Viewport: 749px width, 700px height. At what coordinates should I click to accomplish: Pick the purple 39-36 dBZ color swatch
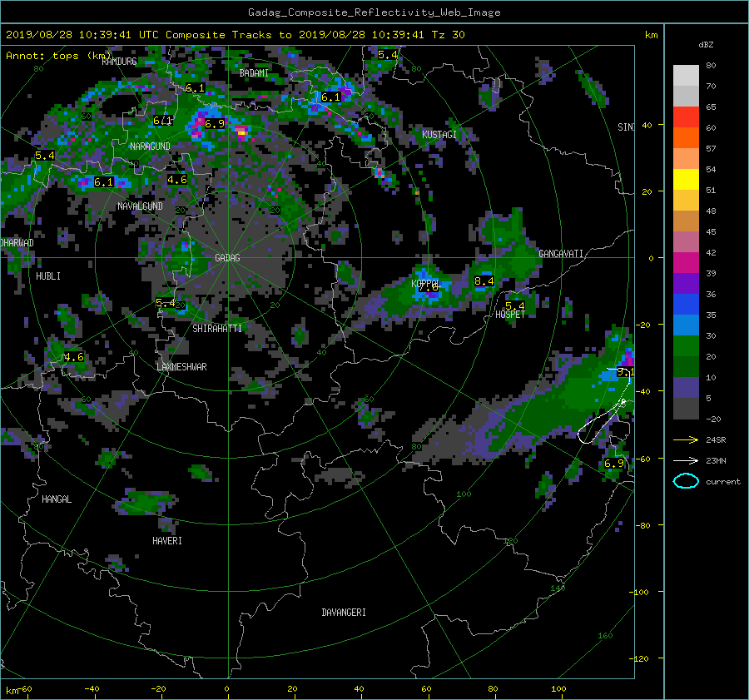click(x=686, y=284)
